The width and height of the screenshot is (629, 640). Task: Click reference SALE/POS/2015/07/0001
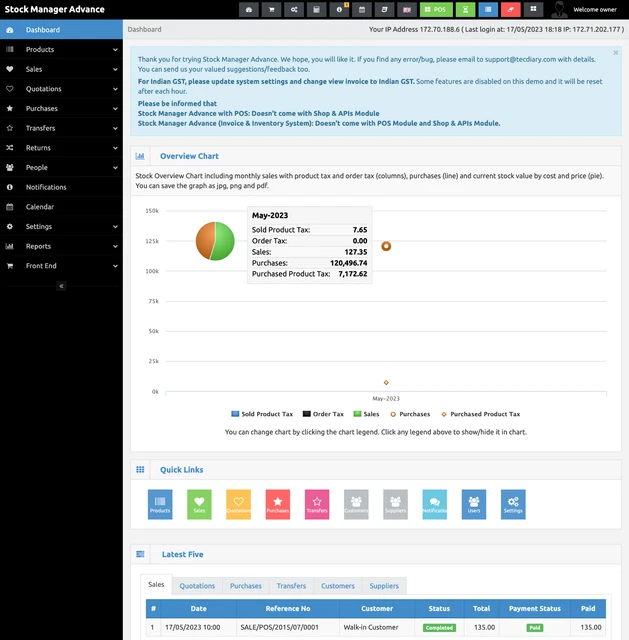click(x=279, y=627)
